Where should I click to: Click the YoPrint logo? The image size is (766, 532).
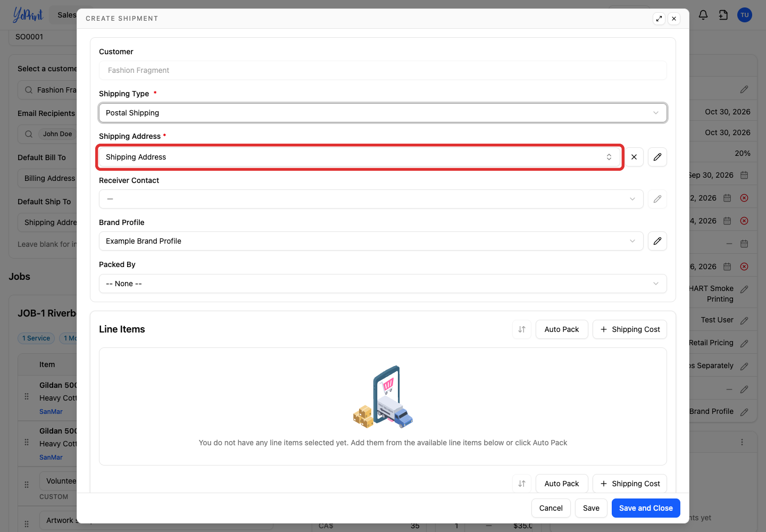click(28, 15)
